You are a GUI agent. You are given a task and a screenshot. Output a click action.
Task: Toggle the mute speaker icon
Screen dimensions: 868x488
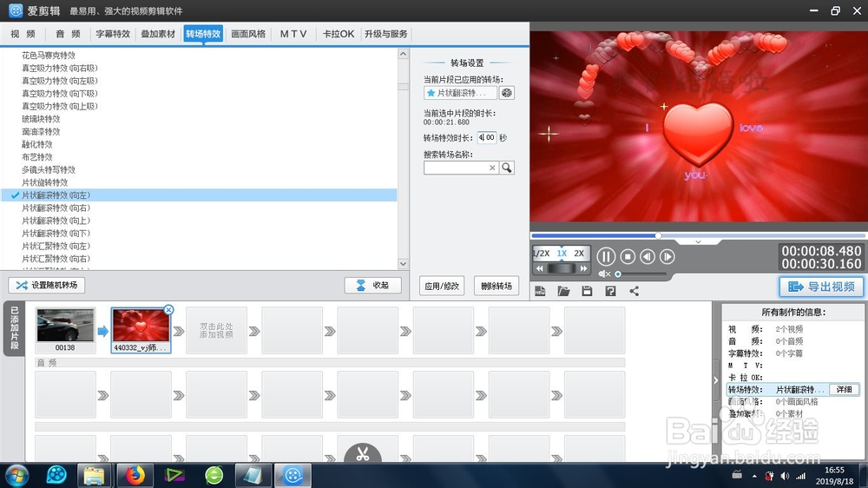coord(604,274)
